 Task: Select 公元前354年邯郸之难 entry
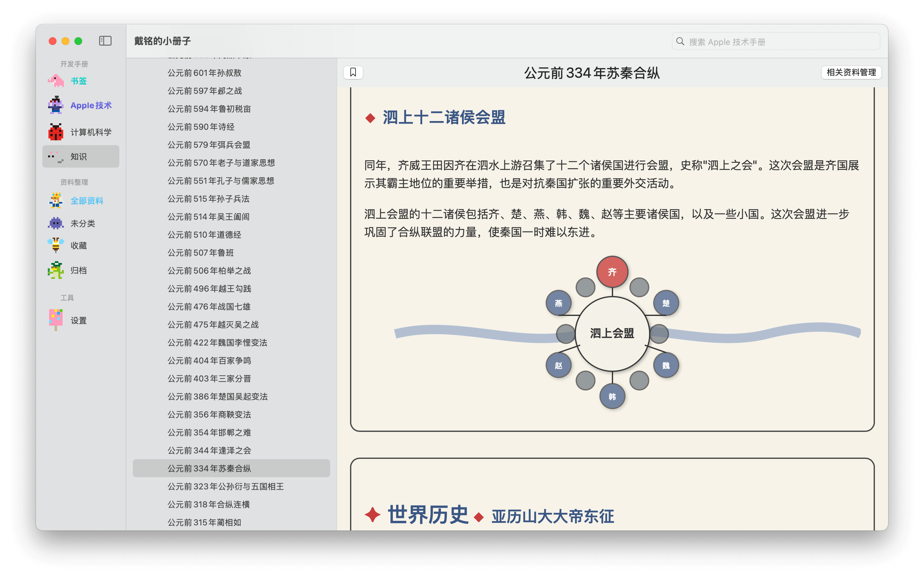point(231,432)
